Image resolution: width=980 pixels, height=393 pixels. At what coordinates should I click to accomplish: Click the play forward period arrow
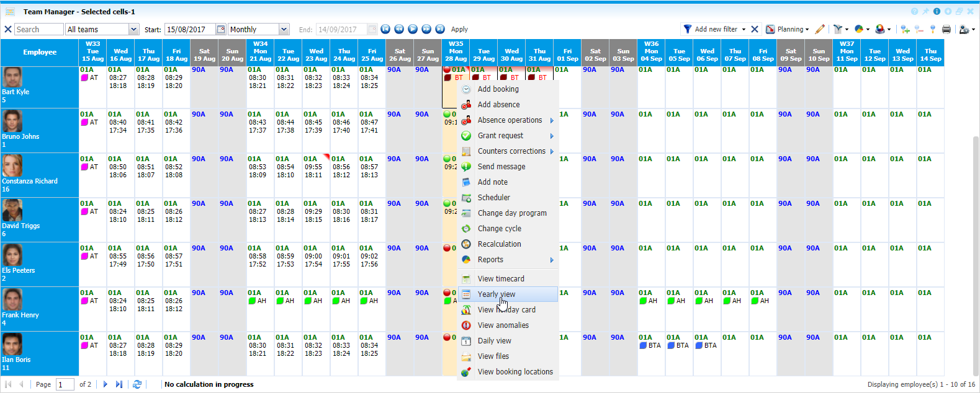pyautogui.click(x=413, y=29)
